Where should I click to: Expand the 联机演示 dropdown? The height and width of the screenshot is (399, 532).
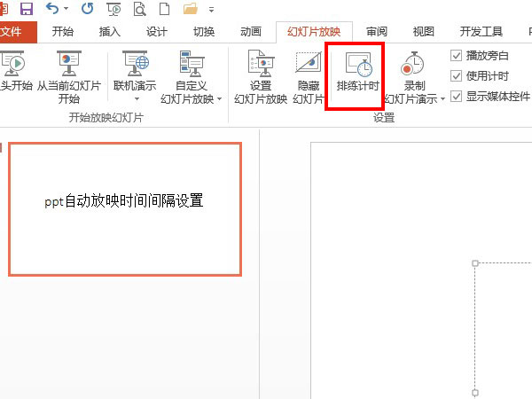[137, 98]
